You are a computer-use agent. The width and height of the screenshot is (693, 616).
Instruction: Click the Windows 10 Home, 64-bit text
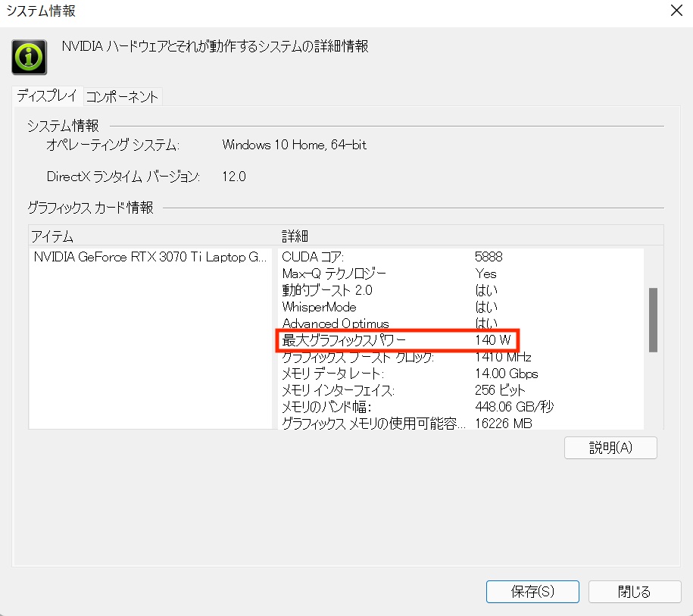pyautogui.click(x=295, y=145)
